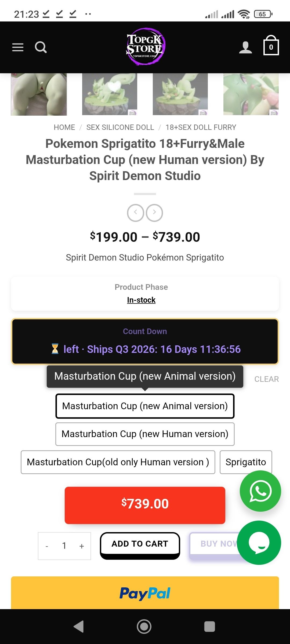290x644 pixels.
Task: Choose the Sprigatito variant option
Action: (246, 462)
